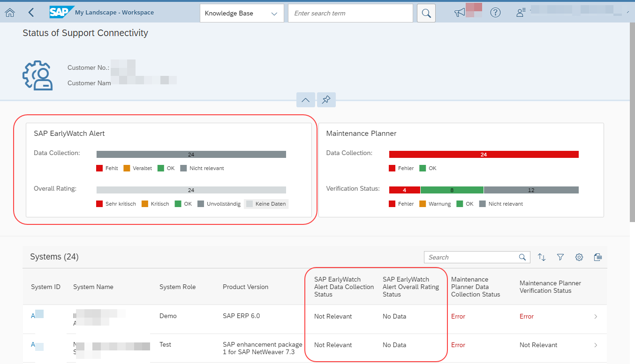Open the sort options for Systems table

542,257
